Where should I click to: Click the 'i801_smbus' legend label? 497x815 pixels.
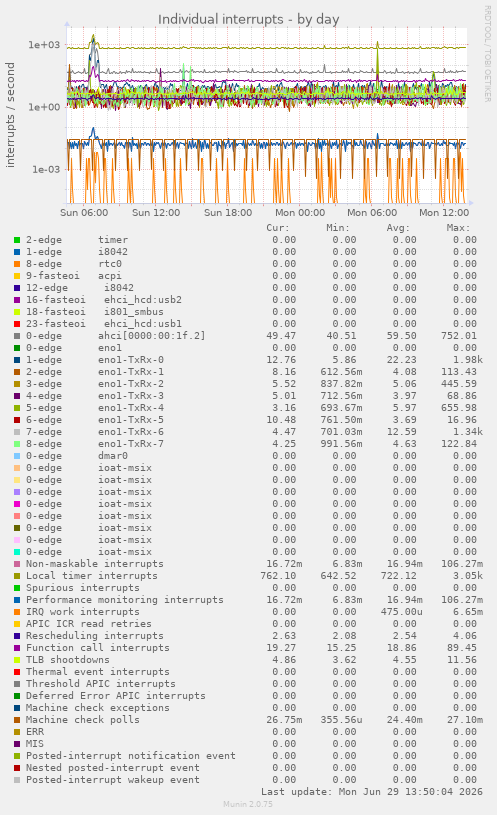(134, 312)
